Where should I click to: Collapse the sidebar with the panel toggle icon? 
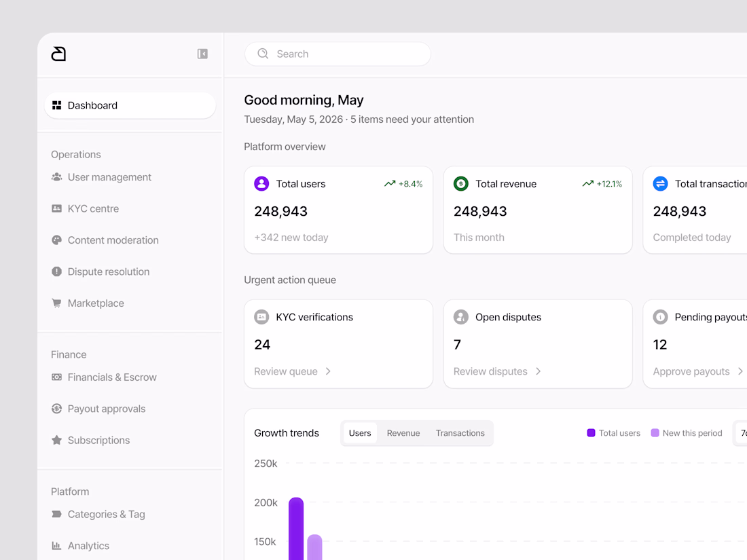(202, 54)
